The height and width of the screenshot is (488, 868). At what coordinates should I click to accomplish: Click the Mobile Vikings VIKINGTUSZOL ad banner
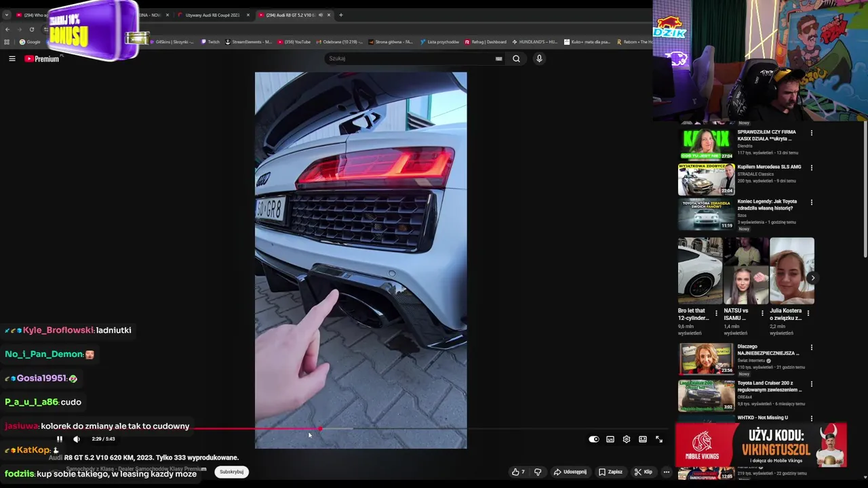click(761, 445)
